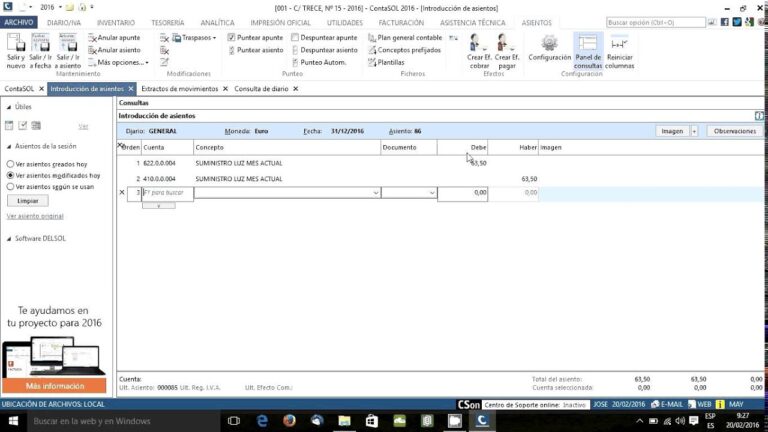Click the Puntear asiento option
Viewport: 768px width, 432px height.
pyautogui.click(x=256, y=50)
